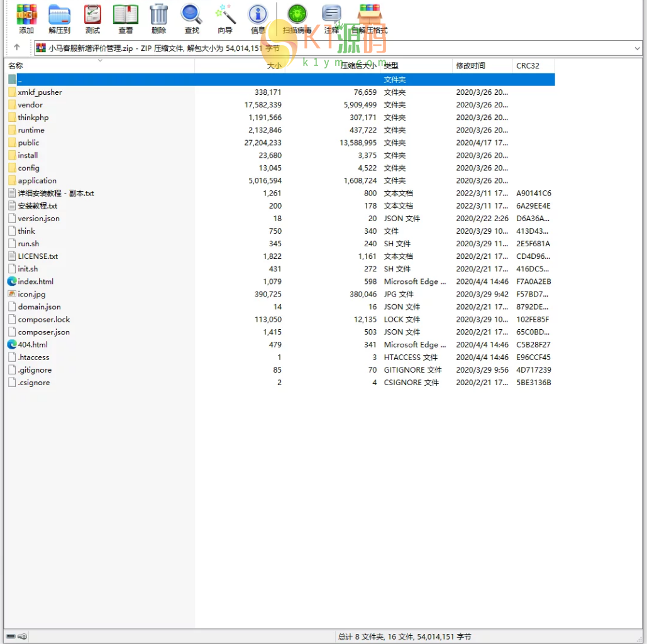This screenshot has width=647, height=644.
Task: Select the vendor folder
Action: point(30,105)
